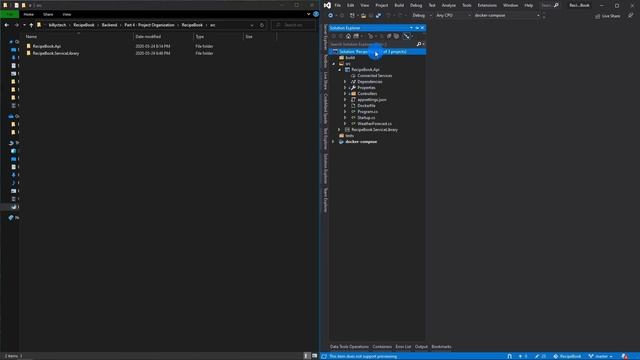Open the File menu in Visual Studio
Image resolution: width=640 pixels, height=360 pixels.
(x=338, y=5)
